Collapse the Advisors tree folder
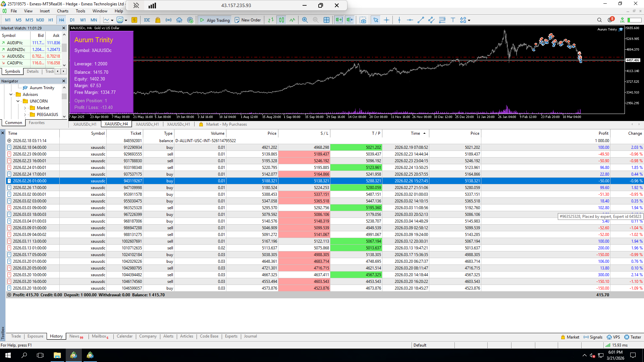644x362 pixels. click(11, 95)
